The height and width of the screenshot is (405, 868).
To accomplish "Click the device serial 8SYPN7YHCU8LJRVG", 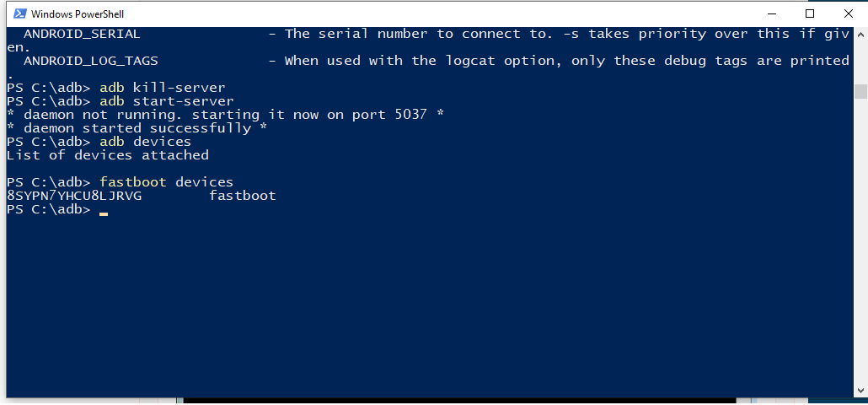I will coord(73,196).
